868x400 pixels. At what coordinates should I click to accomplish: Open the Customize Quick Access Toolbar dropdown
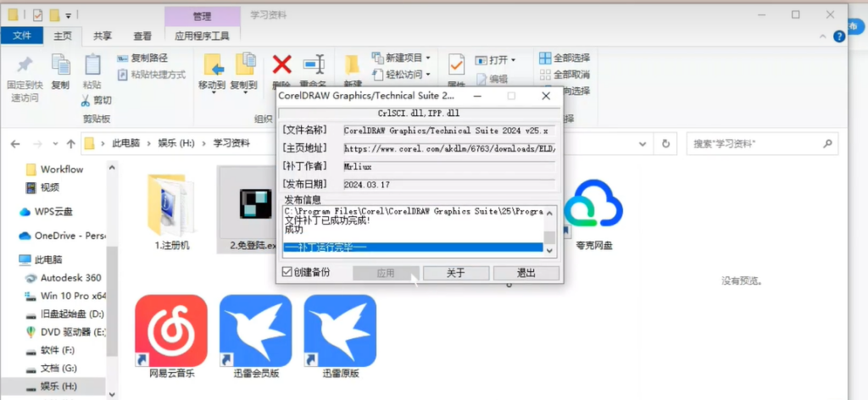[68, 15]
